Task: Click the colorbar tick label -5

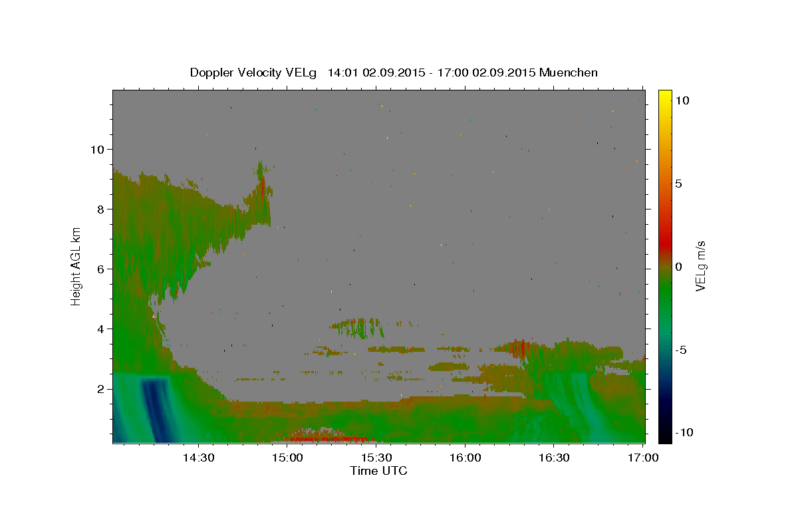Action: [x=681, y=350]
